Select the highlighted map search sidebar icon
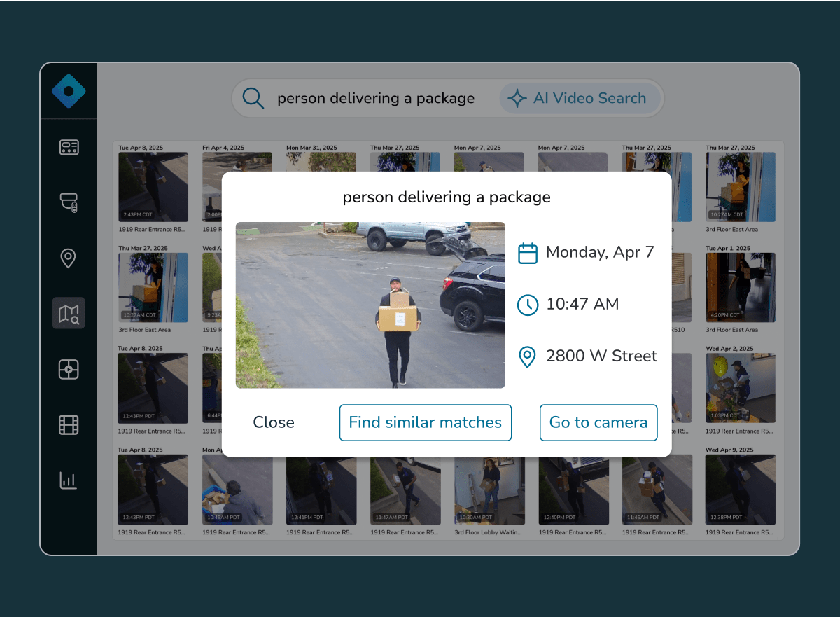 [x=69, y=313]
